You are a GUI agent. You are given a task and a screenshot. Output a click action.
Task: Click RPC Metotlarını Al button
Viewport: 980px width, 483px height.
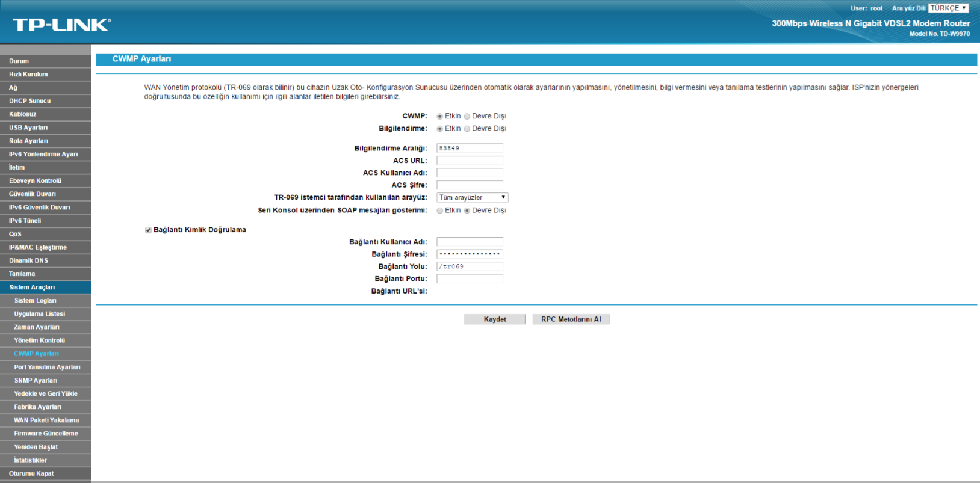coord(571,319)
